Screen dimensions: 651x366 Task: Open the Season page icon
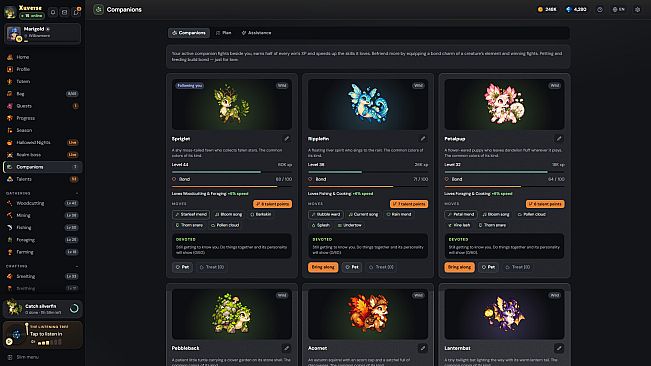pyautogui.click(x=10, y=130)
